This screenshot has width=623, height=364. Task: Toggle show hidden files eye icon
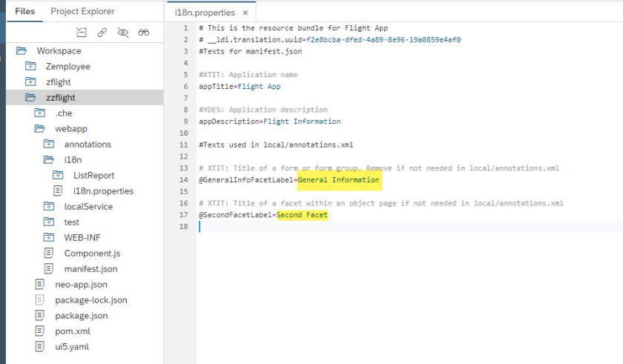pos(123,33)
